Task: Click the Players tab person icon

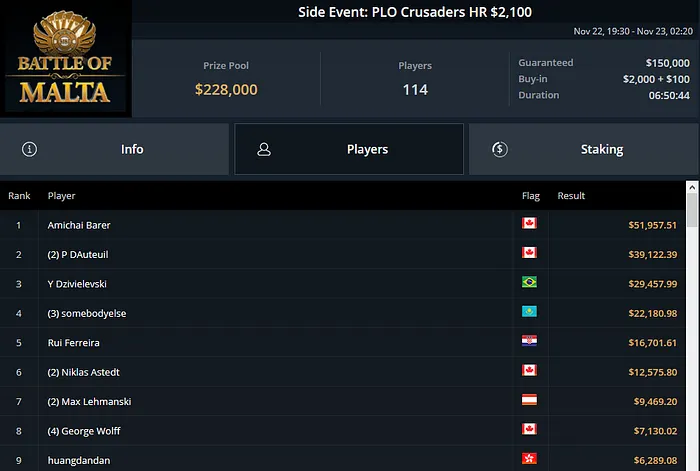Action: pyautogui.click(x=264, y=149)
